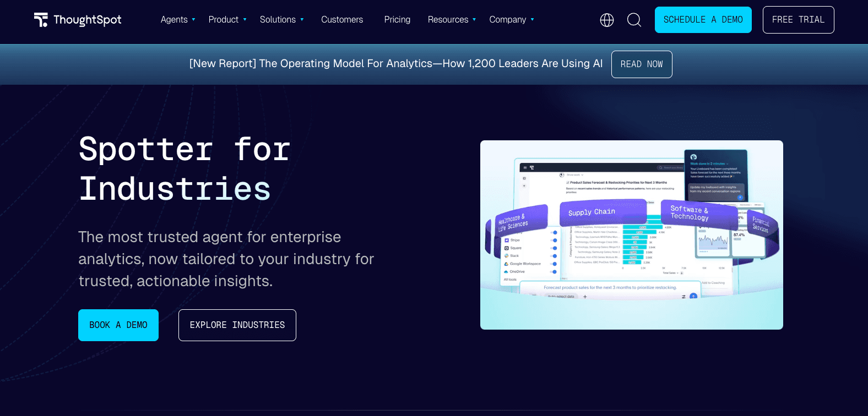The image size is (868, 416).
Task: Click the Book a Demo button
Action: [x=118, y=325]
